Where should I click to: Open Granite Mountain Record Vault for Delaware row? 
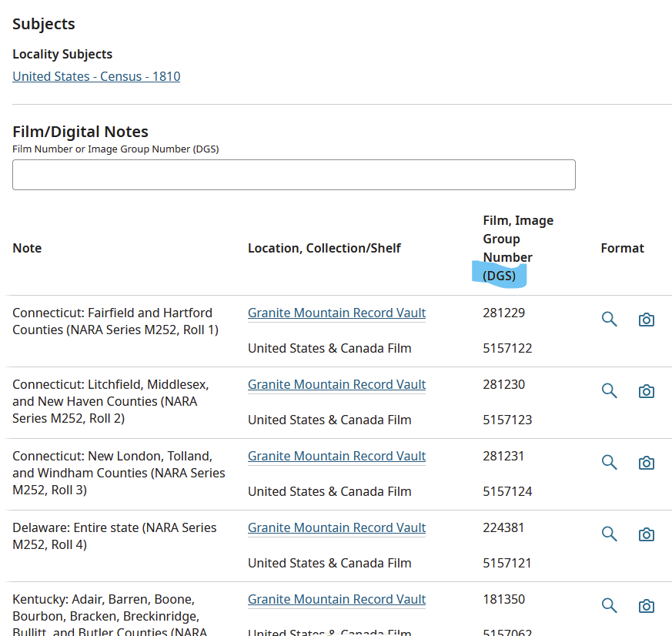pyautogui.click(x=337, y=527)
